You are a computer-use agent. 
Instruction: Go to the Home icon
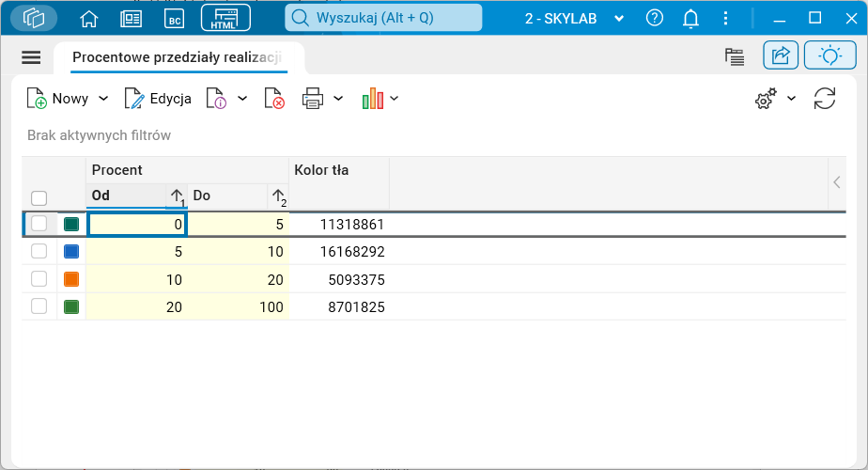coord(88,19)
